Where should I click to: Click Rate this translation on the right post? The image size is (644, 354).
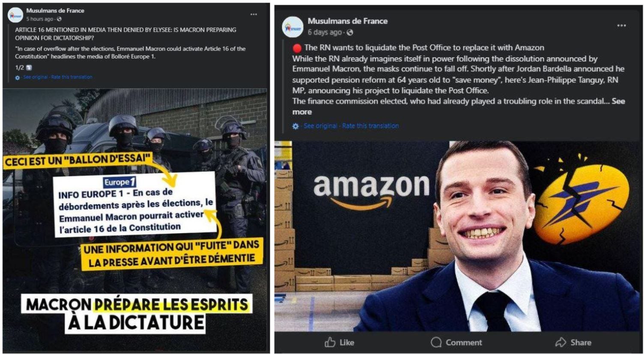(370, 126)
